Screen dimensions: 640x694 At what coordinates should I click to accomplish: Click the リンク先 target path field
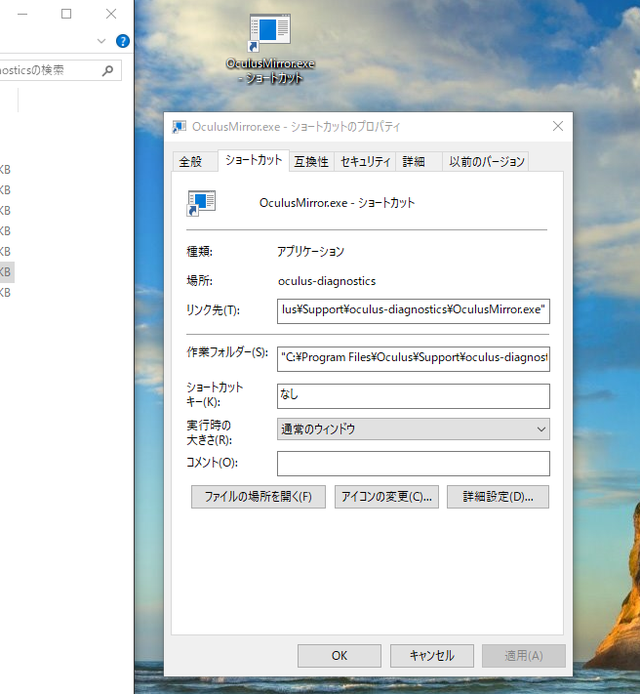[x=413, y=311]
